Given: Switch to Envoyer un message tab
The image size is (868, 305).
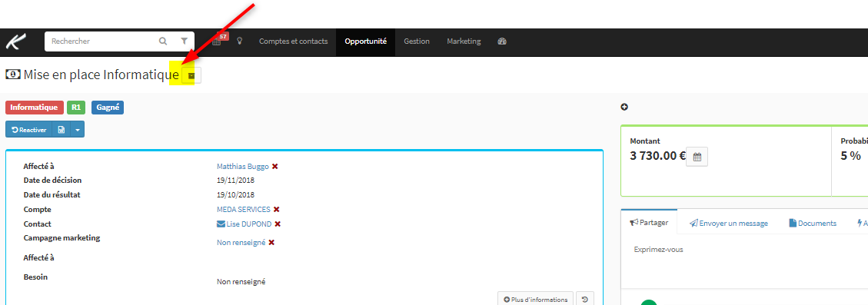Looking at the screenshot, I should pos(729,223).
